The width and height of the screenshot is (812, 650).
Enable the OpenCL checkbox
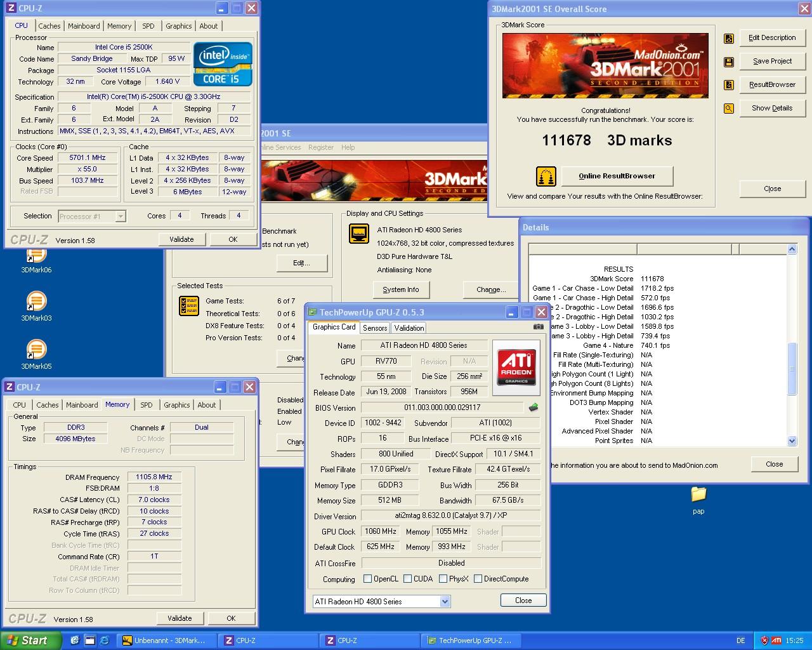[367, 579]
